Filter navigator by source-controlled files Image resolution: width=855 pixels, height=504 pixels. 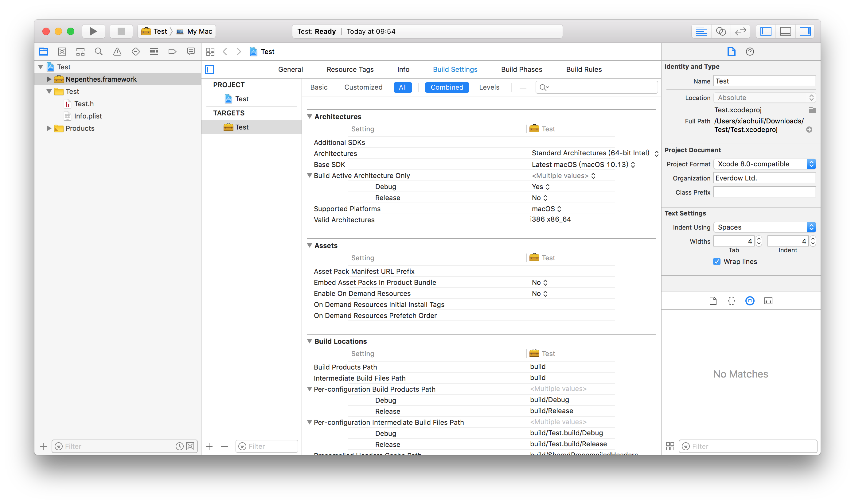tap(190, 446)
